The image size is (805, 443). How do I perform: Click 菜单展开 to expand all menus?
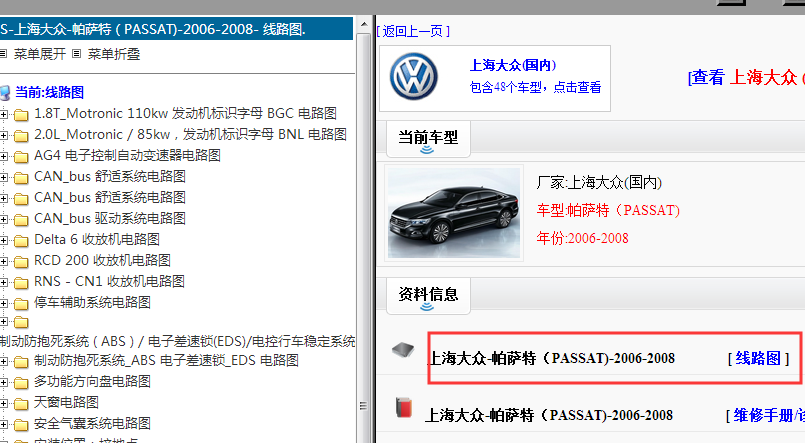click(40, 54)
